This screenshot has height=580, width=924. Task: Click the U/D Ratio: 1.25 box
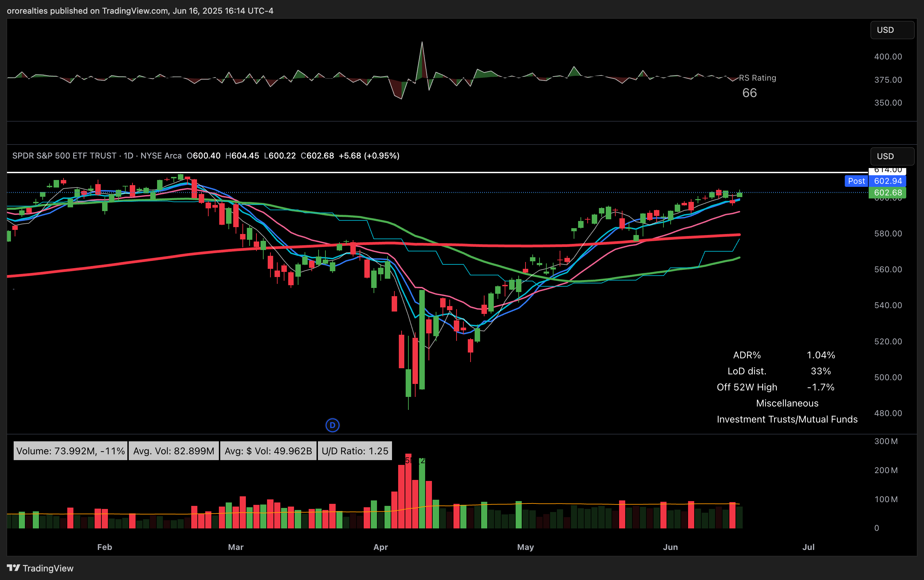355,451
